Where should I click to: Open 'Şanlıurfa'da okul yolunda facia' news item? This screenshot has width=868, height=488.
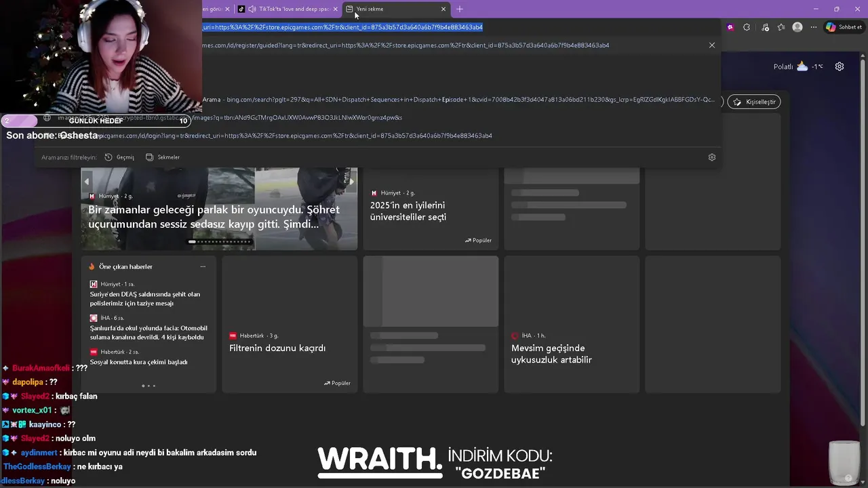(147, 333)
